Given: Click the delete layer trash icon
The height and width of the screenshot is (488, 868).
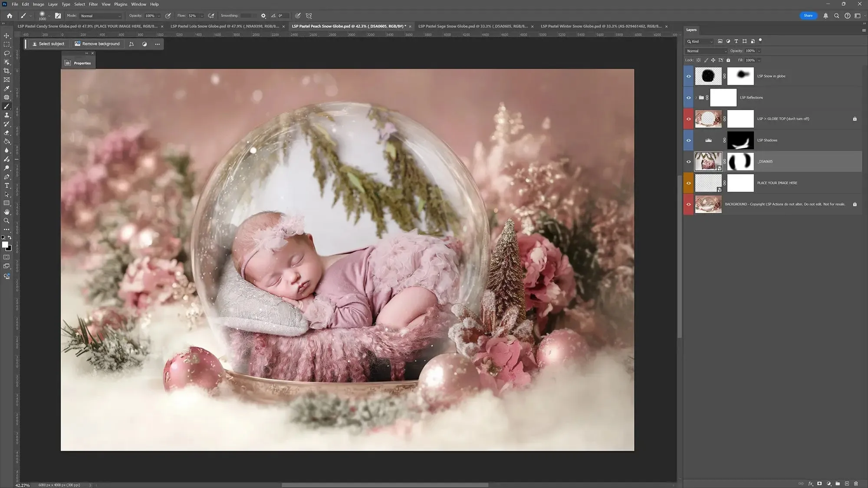Looking at the screenshot, I should pyautogui.click(x=856, y=483).
